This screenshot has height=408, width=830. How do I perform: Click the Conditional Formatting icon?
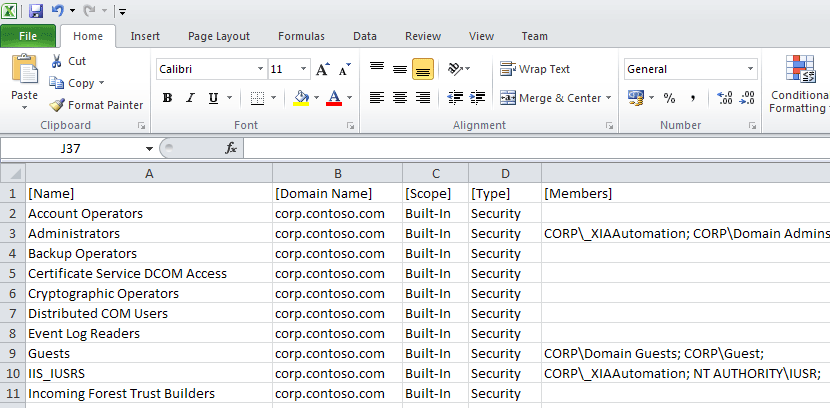coord(801,69)
